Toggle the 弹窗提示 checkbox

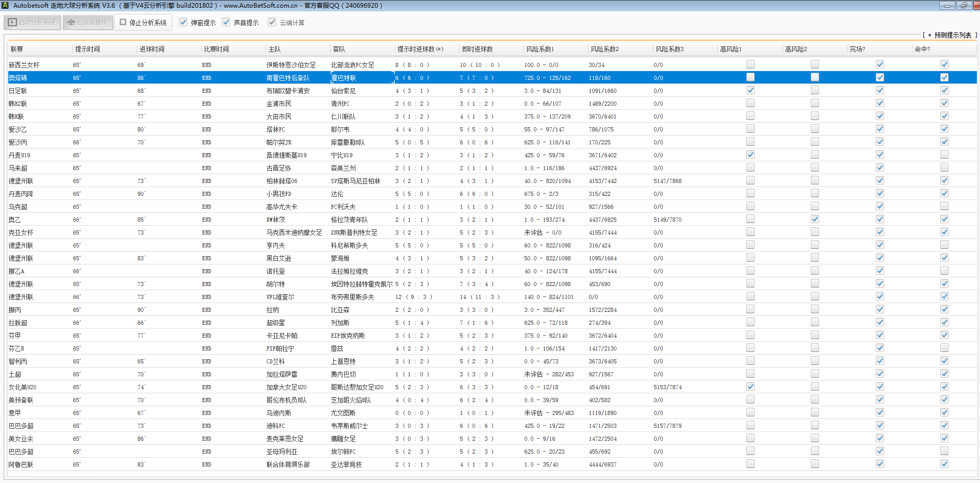point(183,23)
